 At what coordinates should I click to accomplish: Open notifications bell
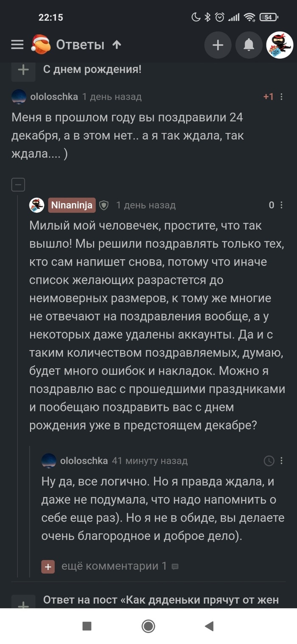point(249,45)
